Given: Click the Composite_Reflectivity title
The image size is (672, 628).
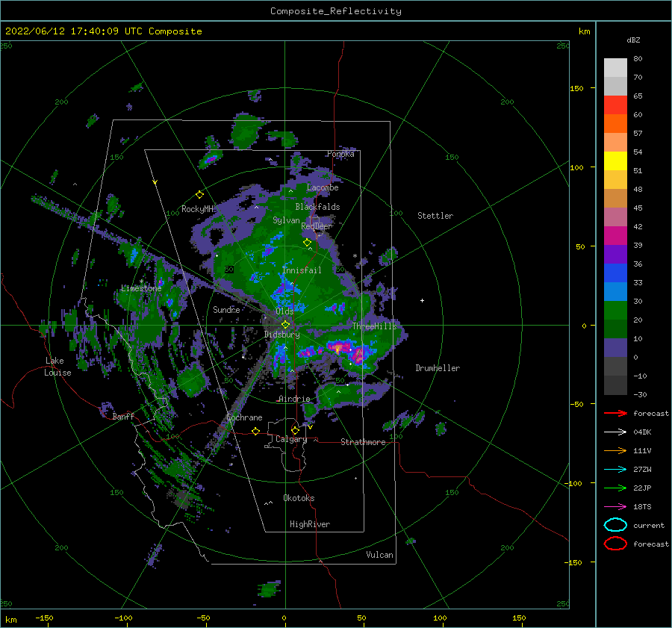Looking at the screenshot, I should click(x=336, y=11).
